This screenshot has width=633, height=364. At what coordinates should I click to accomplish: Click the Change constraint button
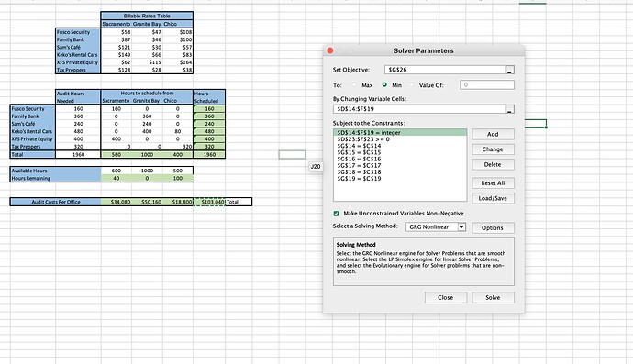(x=493, y=149)
